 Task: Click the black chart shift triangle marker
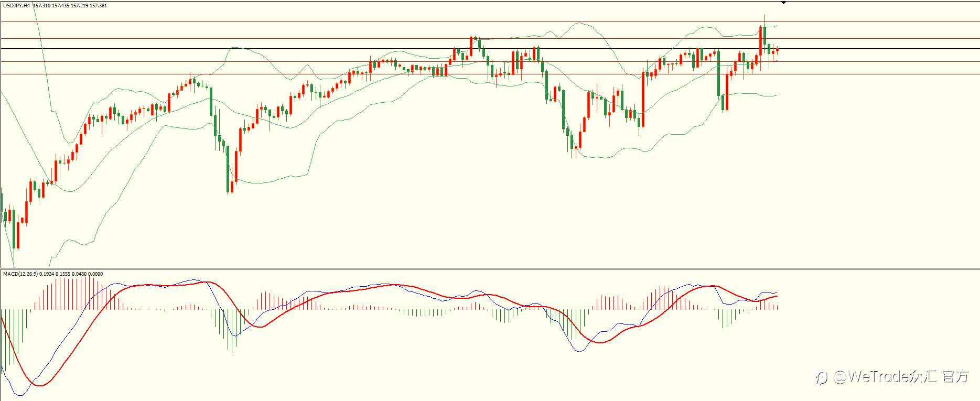tap(783, 3)
